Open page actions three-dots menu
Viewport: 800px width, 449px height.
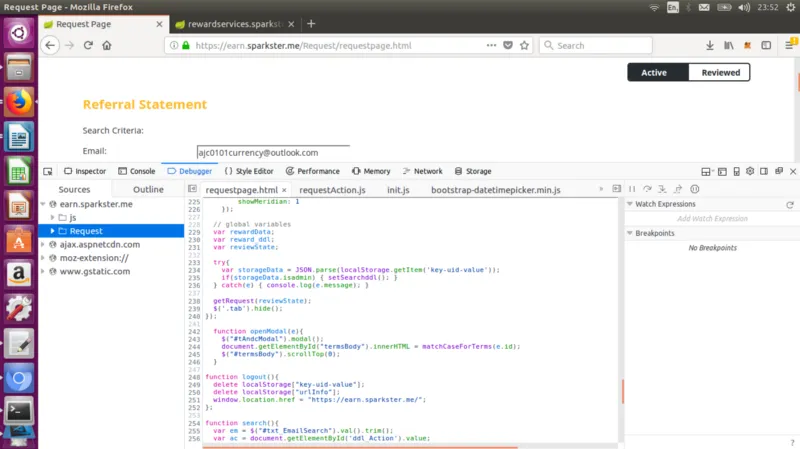[x=491, y=45]
